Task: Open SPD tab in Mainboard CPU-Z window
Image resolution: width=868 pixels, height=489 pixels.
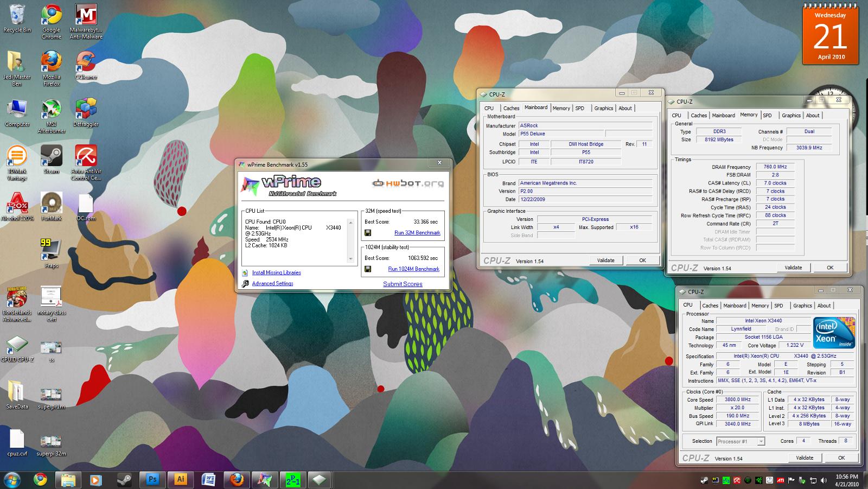Action: coord(580,108)
